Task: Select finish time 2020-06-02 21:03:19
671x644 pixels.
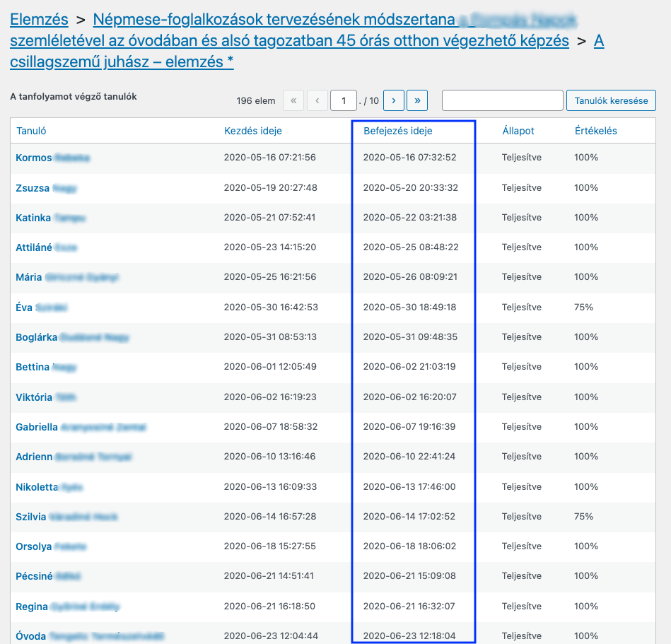Action: pyautogui.click(x=409, y=367)
